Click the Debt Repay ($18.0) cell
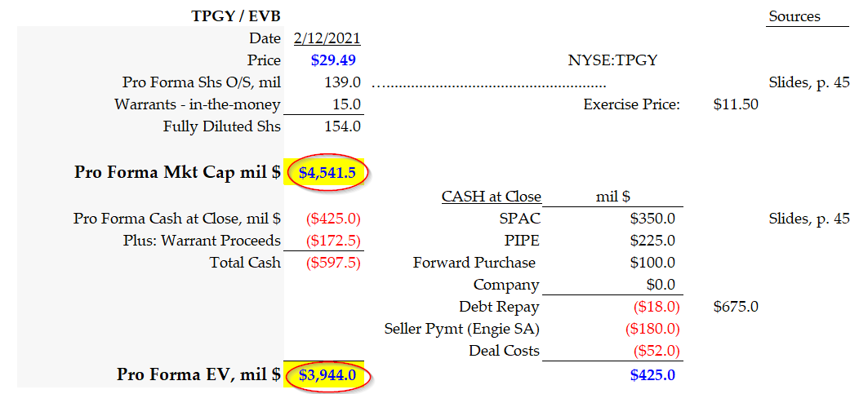 pos(657,307)
